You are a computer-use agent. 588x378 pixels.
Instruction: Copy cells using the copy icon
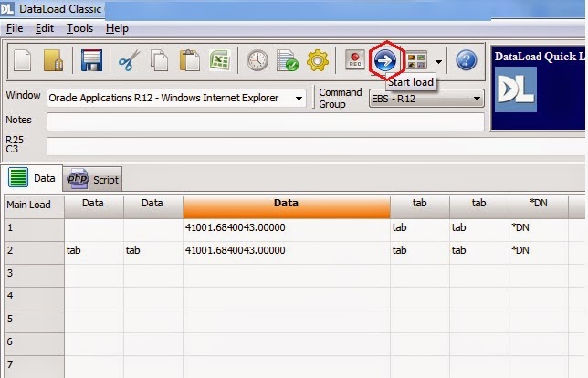[x=159, y=60]
